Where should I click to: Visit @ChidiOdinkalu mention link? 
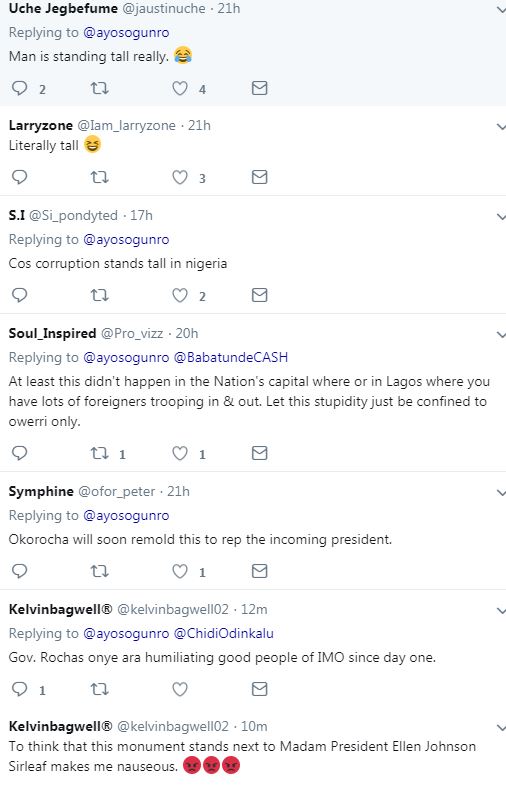coord(224,633)
